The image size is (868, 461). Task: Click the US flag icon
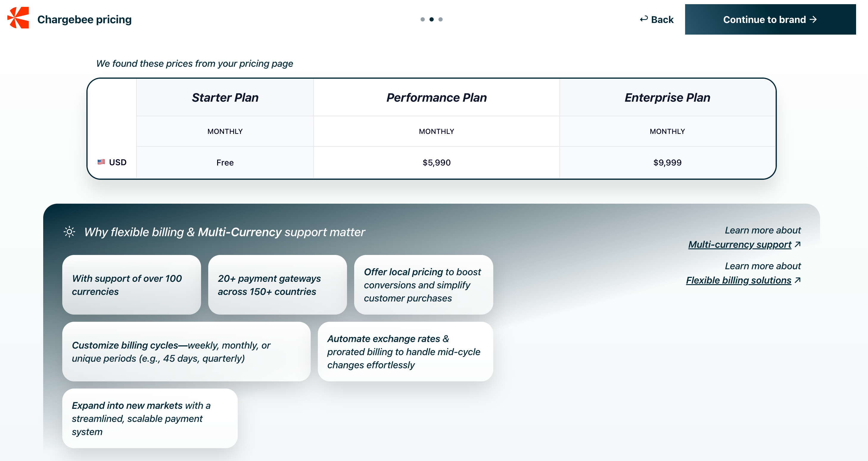[101, 162]
